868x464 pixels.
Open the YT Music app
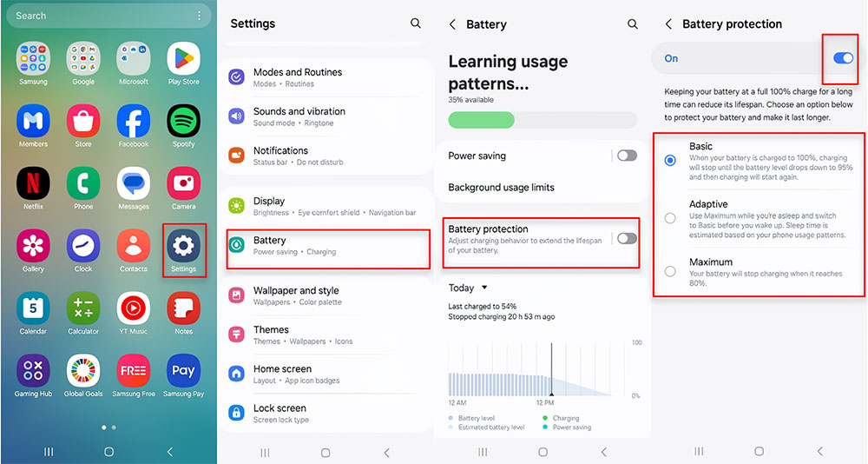click(134, 308)
